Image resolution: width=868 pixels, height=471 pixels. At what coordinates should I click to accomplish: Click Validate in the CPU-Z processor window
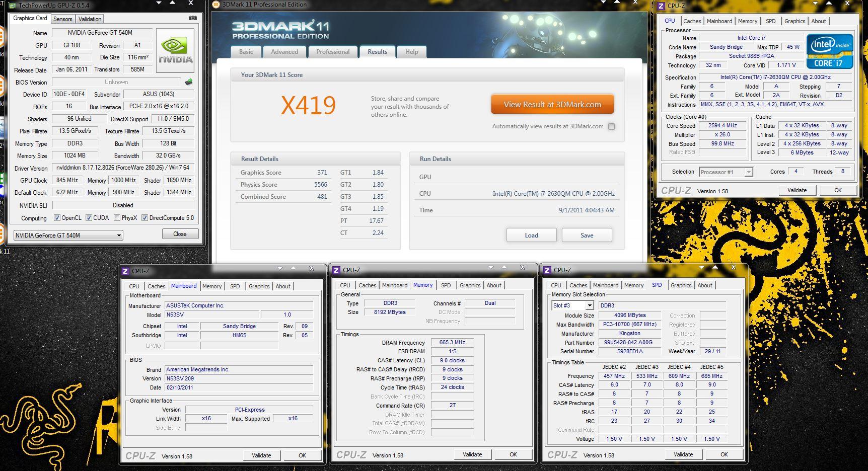797,190
